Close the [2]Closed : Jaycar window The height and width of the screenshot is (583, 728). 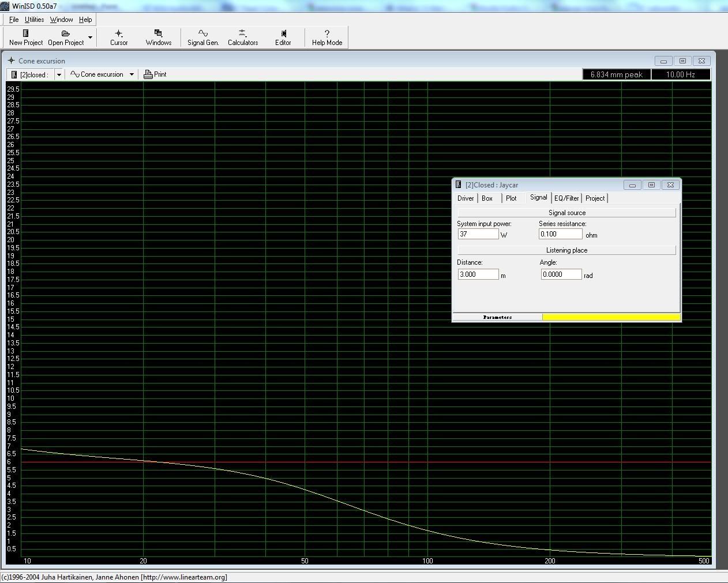point(670,185)
